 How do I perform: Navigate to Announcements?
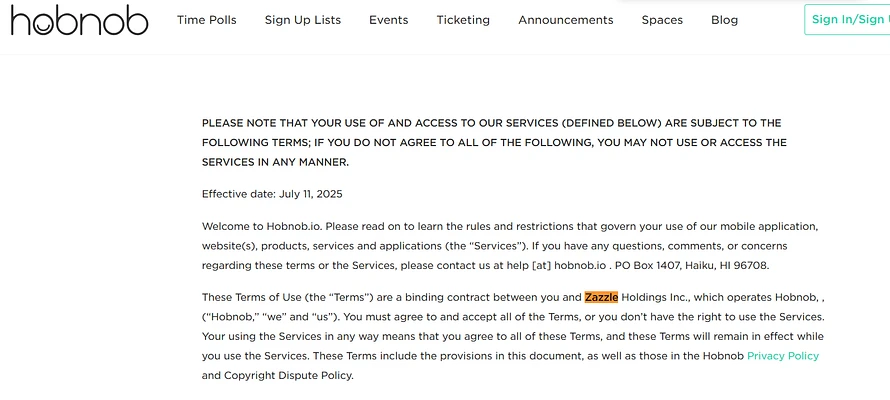pyautogui.click(x=566, y=20)
